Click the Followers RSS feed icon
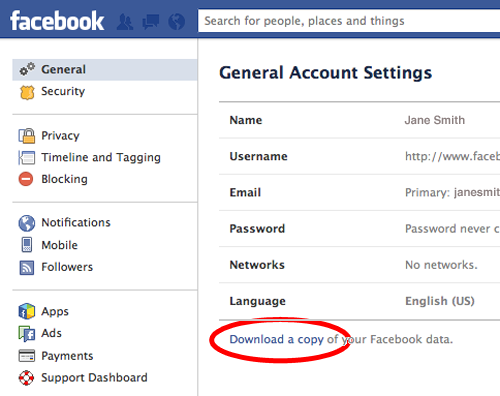Image resolution: width=500 pixels, height=396 pixels. point(27,267)
